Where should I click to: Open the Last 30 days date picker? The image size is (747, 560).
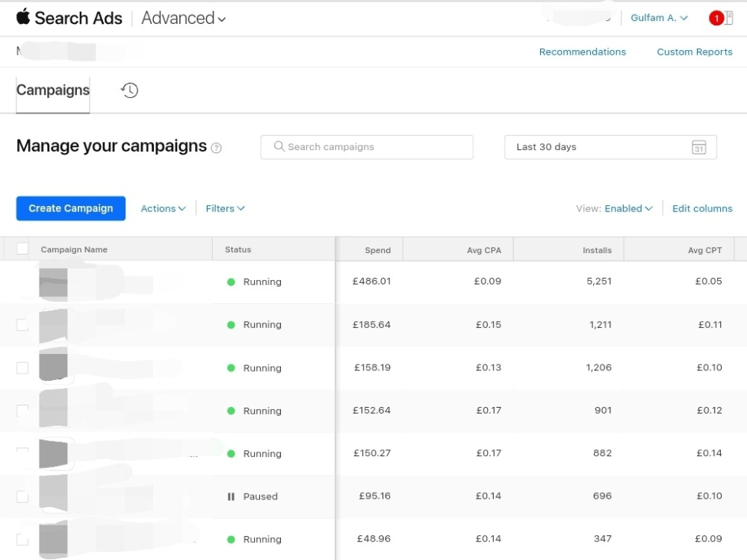pyautogui.click(x=610, y=147)
